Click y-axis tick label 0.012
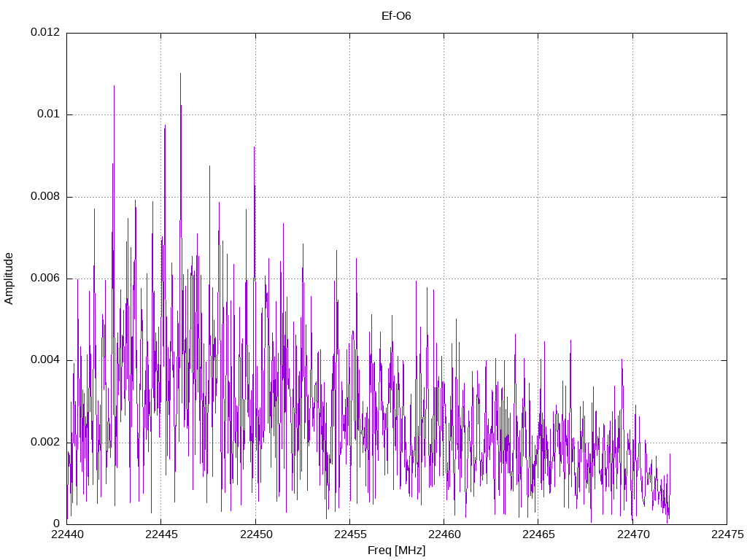 pos(45,32)
